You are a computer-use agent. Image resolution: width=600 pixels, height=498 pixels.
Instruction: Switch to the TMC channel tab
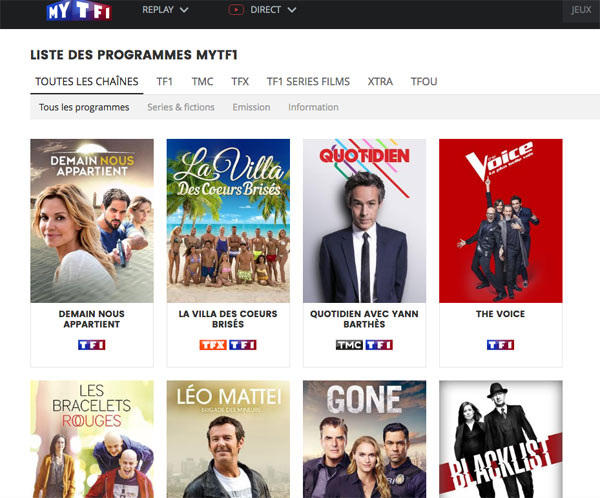202,81
